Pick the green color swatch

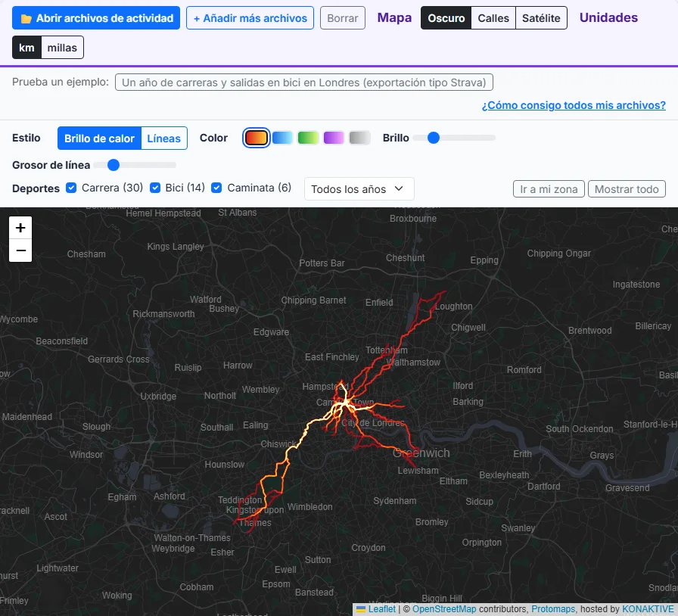[308, 138]
